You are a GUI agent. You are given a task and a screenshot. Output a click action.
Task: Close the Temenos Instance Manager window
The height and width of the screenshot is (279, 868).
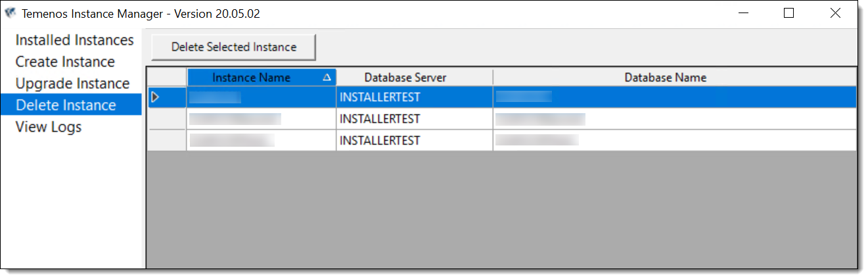(x=835, y=13)
